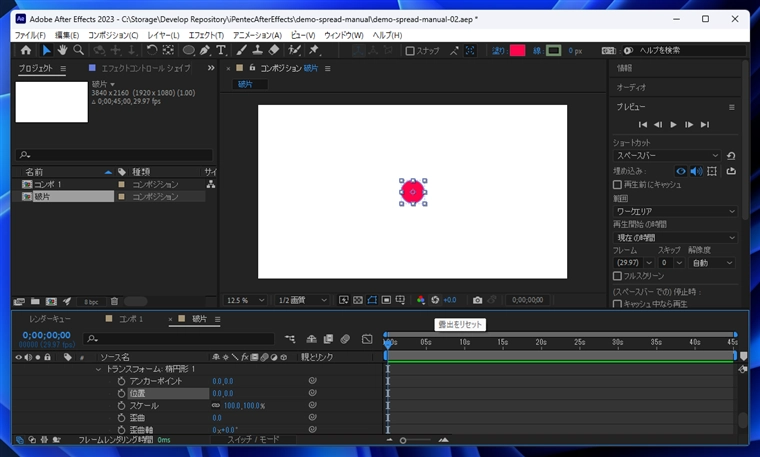
Task: Click the trash delete icon in Project panel
Action: click(114, 301)
